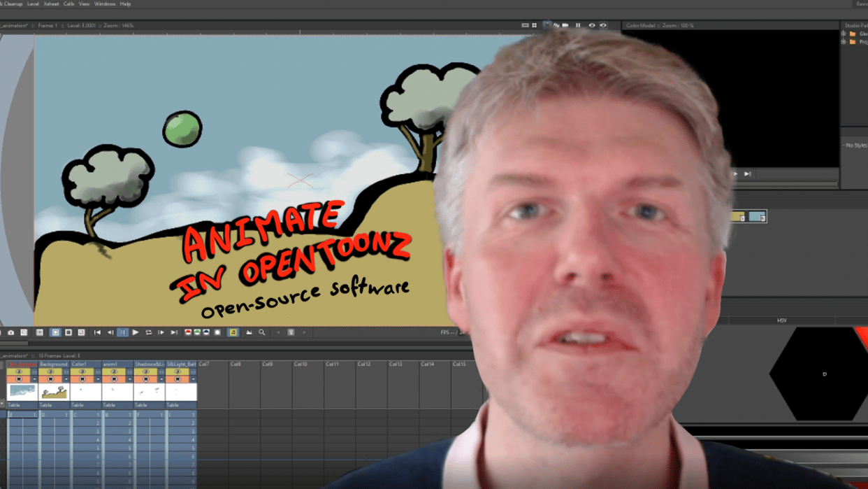This screenshot has width=868, height=489.
Task: Step back to the previous frame
Action: (x=110, y=332)
